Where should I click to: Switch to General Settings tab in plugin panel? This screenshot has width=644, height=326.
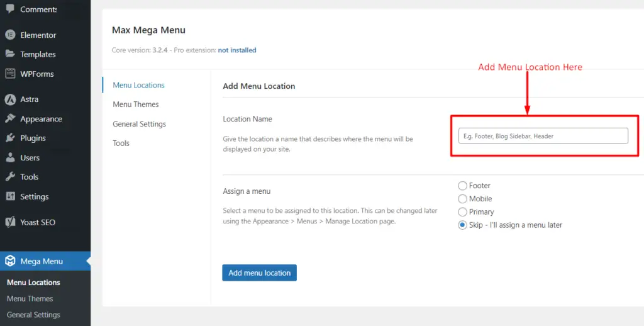coord(139,124)
